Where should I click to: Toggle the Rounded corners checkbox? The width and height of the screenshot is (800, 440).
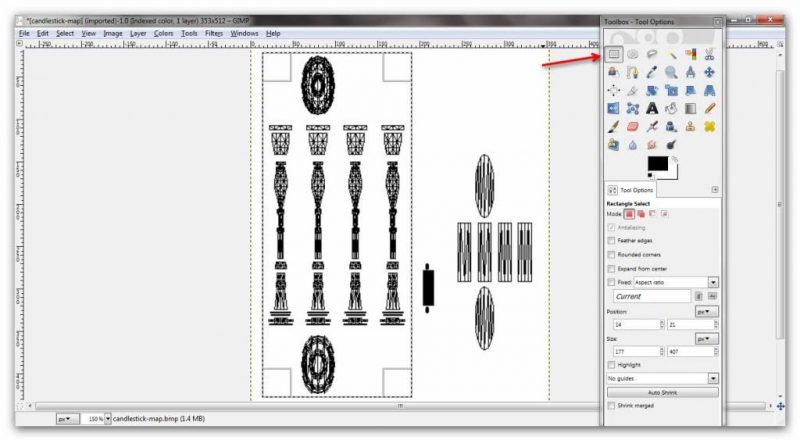tap(612, 254)
